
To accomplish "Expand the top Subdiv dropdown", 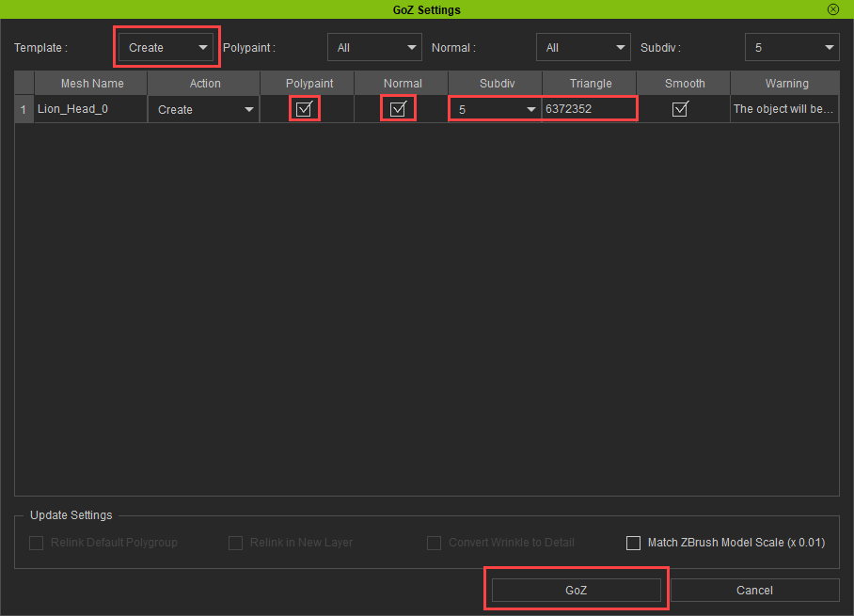I will tap(791, 48).
